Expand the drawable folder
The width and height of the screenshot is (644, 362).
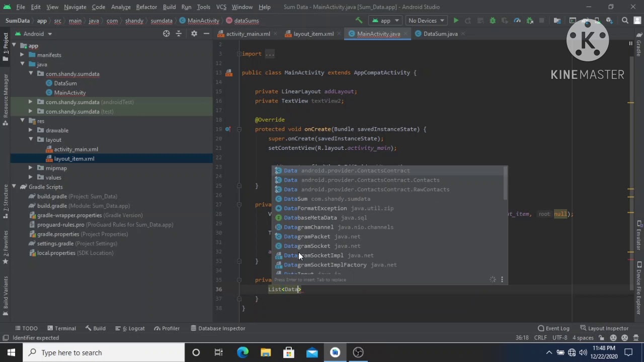coord(31,130)
